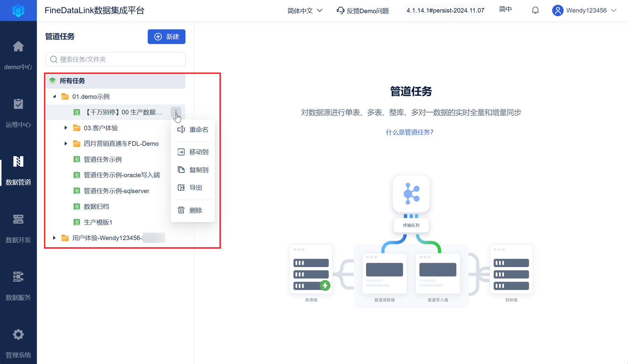Open the 简体中文 language dropdown
The width and height of the screenshot is (628, 364).
(x=305, y=11)
